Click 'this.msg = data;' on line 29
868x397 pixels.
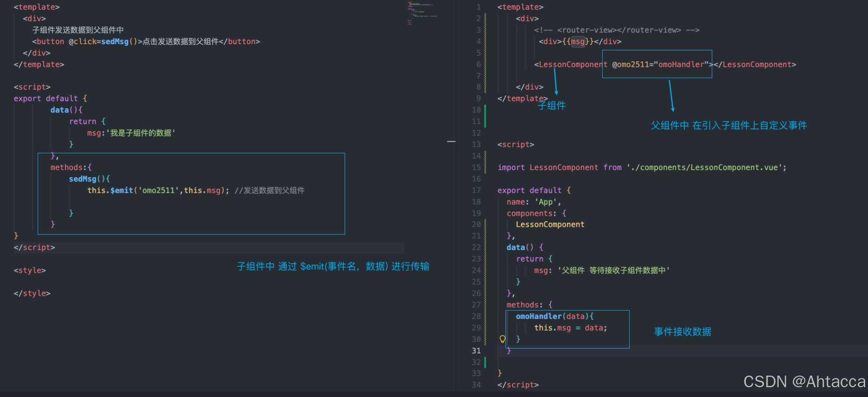pos(571,328)
